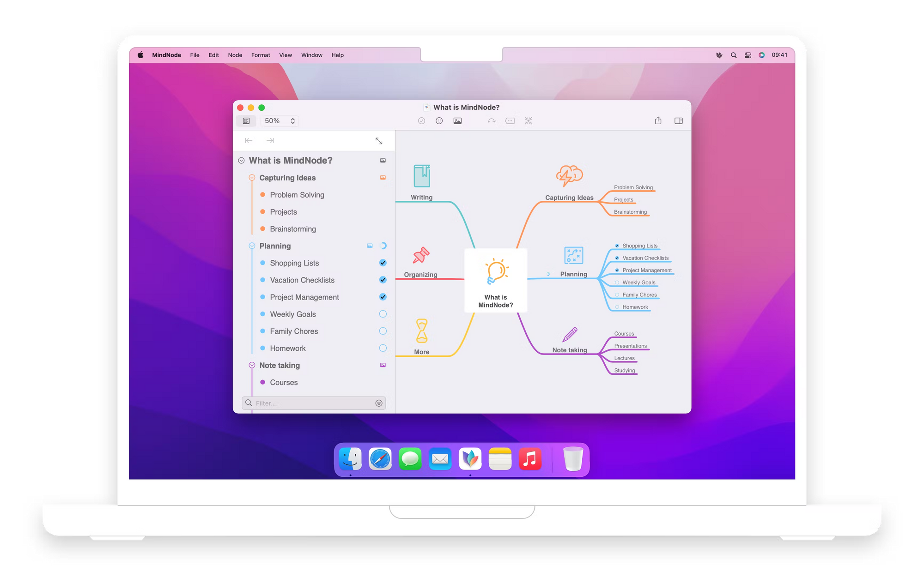Open the View menu
Image resolution: width=924 pixels, height=571 pixels.
(x=286, y=55)
